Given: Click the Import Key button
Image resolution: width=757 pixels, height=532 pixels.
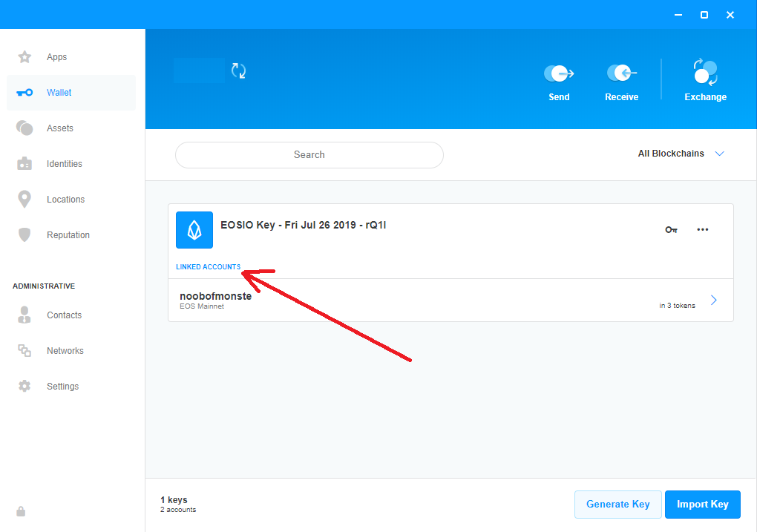Looking at the screenshot, I should click(702, 505).
